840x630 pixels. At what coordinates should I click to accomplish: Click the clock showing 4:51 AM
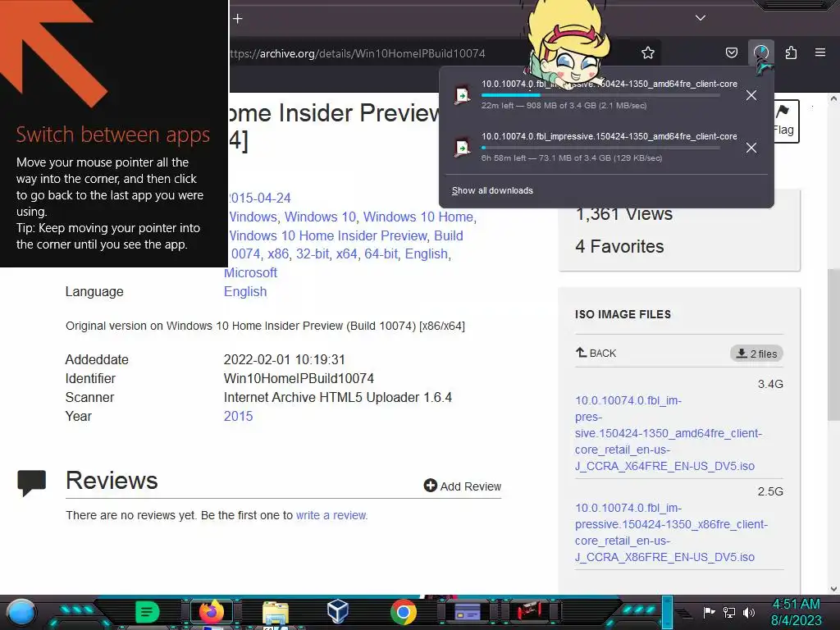click(796, 612)
